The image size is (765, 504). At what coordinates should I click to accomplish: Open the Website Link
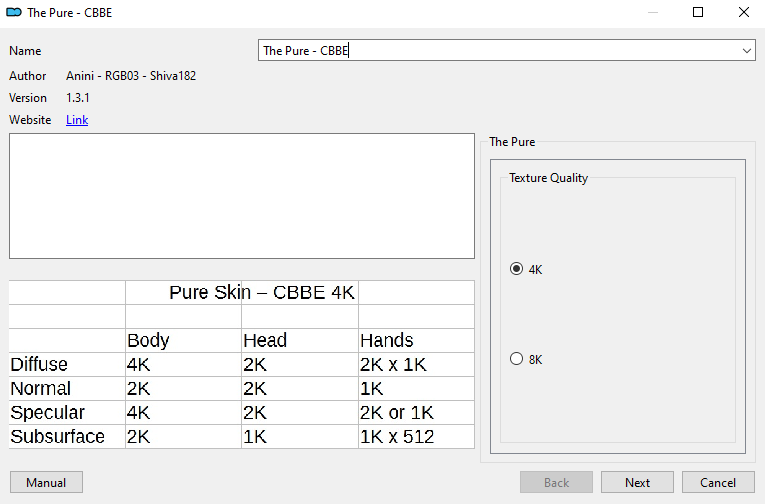pyautogui.click(x=77, y=120)
